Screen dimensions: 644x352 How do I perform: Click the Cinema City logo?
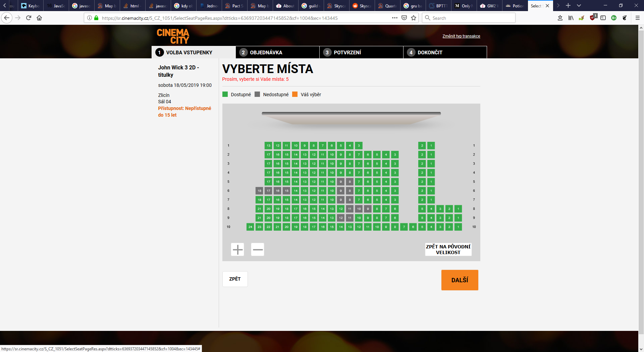(173, 36)
